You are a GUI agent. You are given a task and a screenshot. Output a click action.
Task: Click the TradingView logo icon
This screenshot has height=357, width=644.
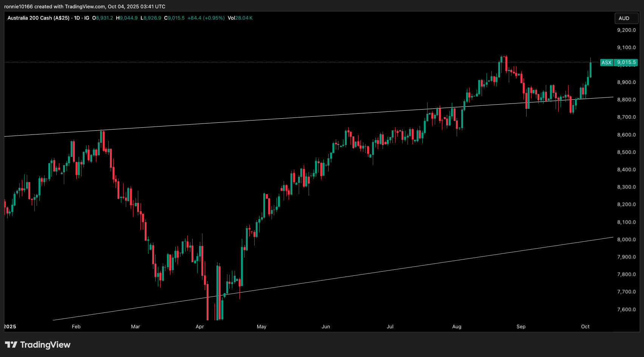pos(11,345)
